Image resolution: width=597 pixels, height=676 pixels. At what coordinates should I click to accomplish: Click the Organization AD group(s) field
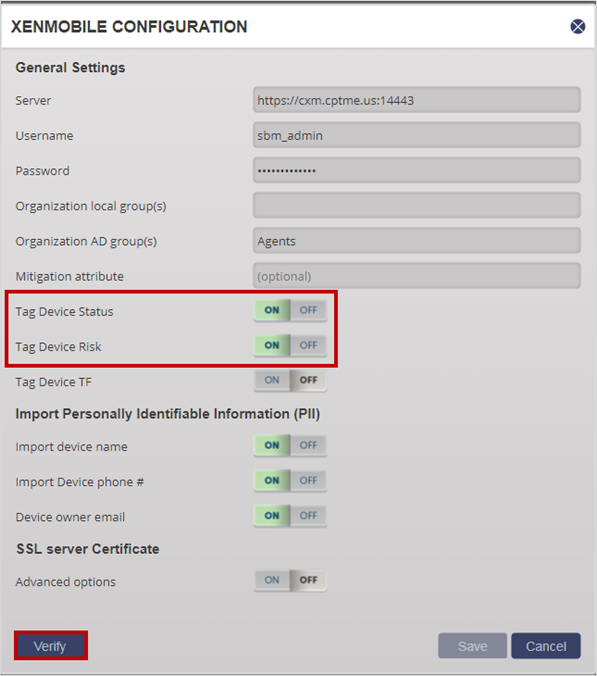[x=416, y=241]
